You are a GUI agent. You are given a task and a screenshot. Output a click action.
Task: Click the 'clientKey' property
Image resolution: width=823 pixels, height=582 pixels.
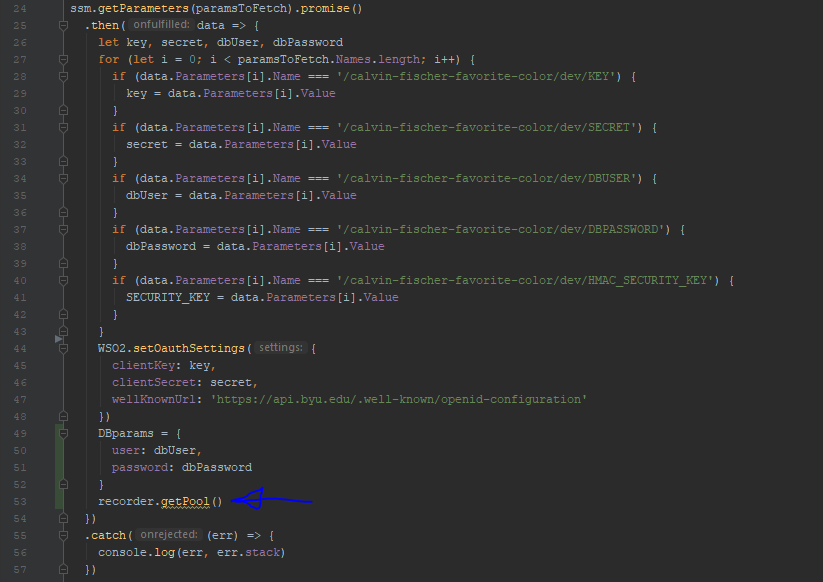(x=143, y=366)
